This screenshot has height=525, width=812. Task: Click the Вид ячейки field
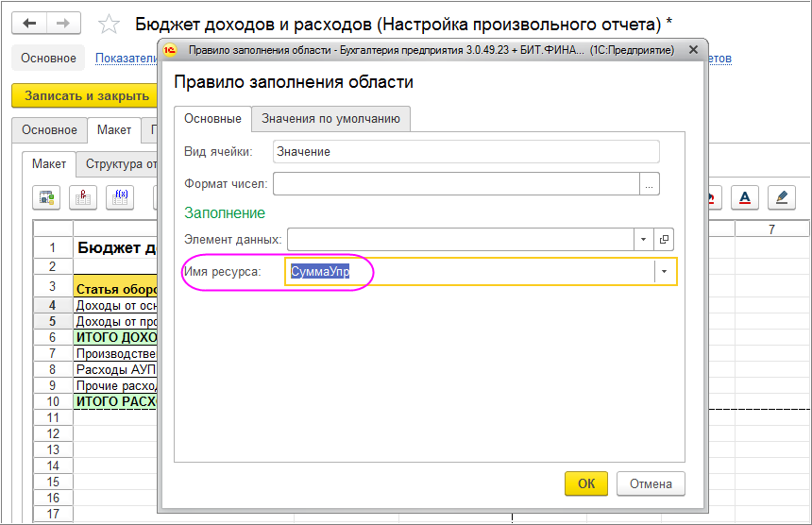(465, 151)
